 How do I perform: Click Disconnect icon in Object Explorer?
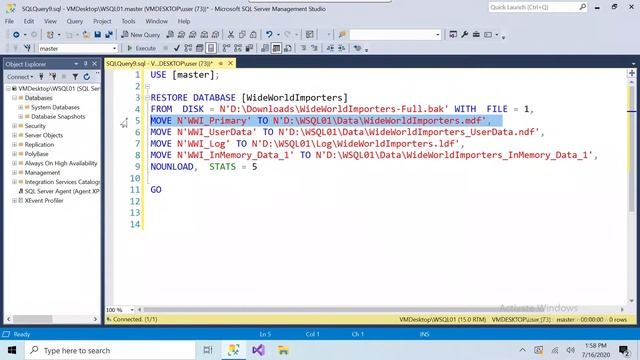tap(53, 77)
